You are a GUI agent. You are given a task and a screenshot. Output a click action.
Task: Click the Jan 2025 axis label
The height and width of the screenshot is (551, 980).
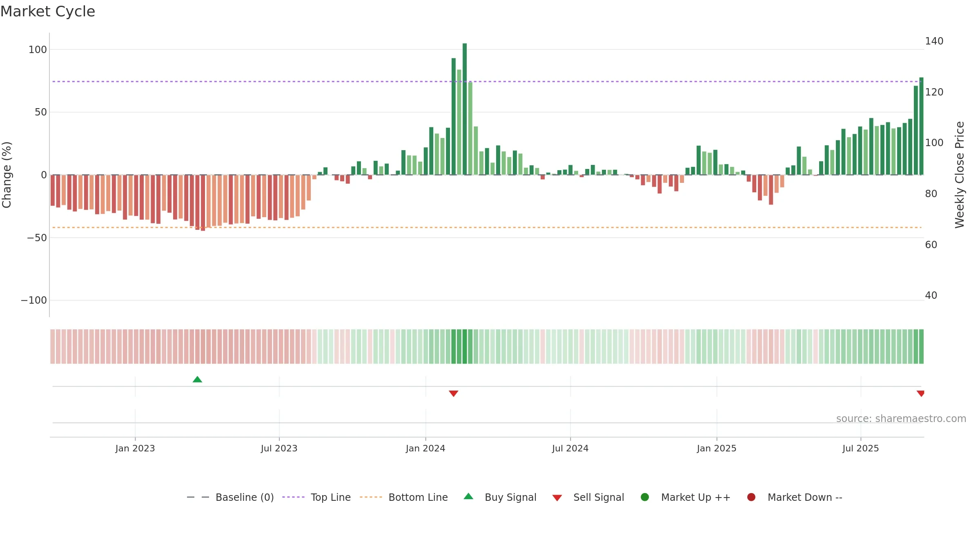[x=717, y=449]
